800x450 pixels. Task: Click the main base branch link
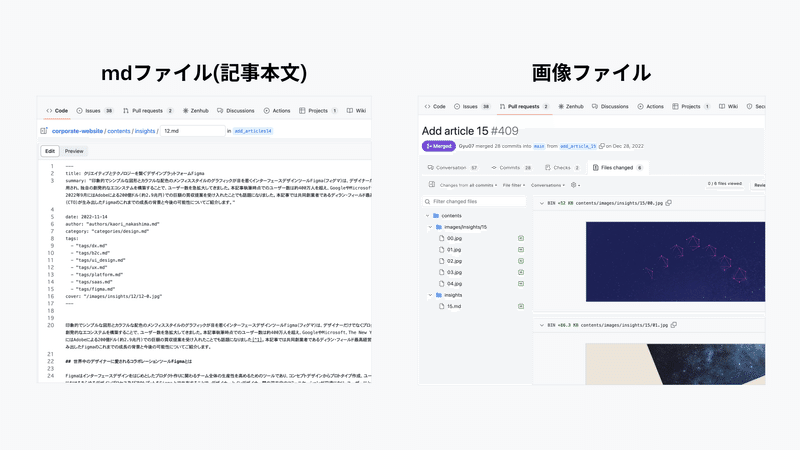[x=539, y=146]
